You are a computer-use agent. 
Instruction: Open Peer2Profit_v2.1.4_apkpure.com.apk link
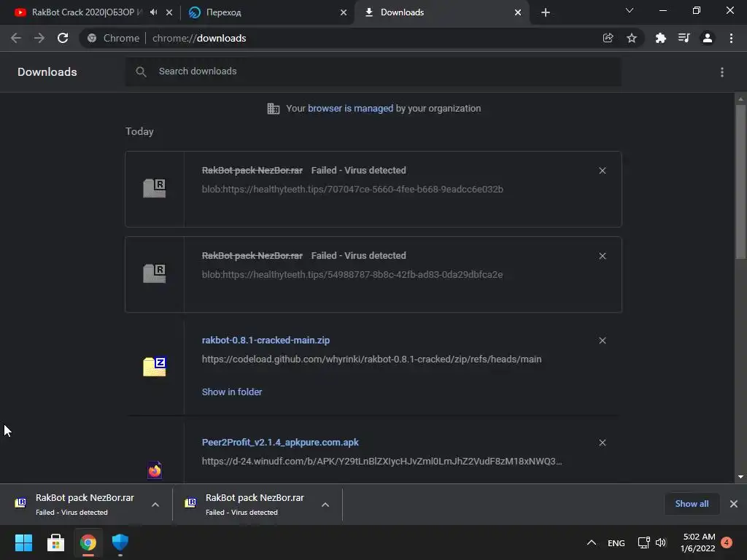(x=280, y=443)
